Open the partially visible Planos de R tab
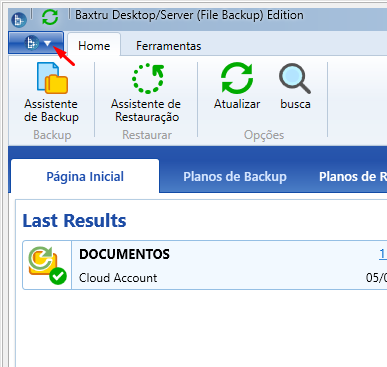 tap(353, 176)
